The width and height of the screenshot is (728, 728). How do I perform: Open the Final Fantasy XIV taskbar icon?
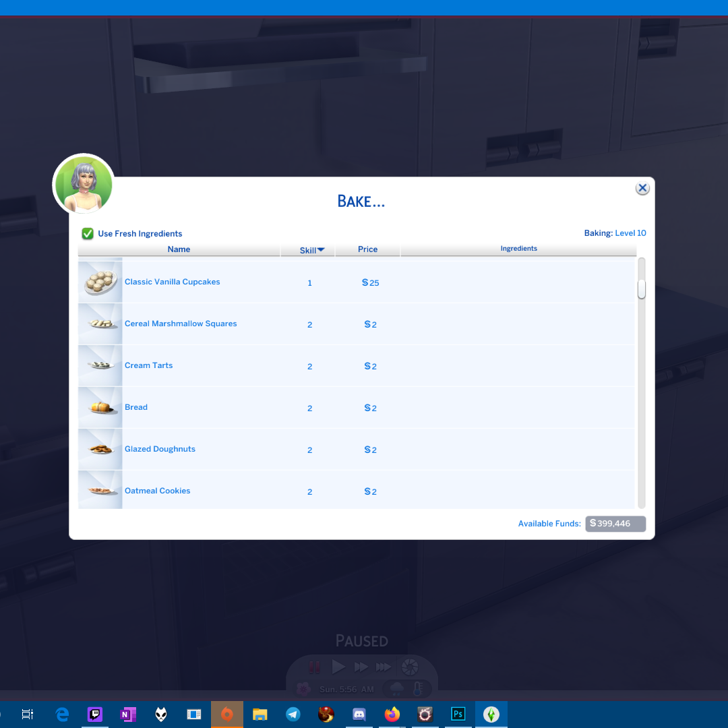coord(425,714)
